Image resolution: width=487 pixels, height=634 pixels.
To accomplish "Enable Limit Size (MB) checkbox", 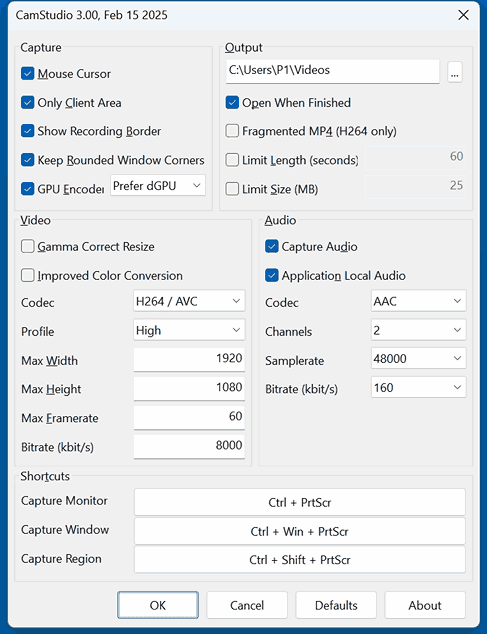I will tap(232, 189).
